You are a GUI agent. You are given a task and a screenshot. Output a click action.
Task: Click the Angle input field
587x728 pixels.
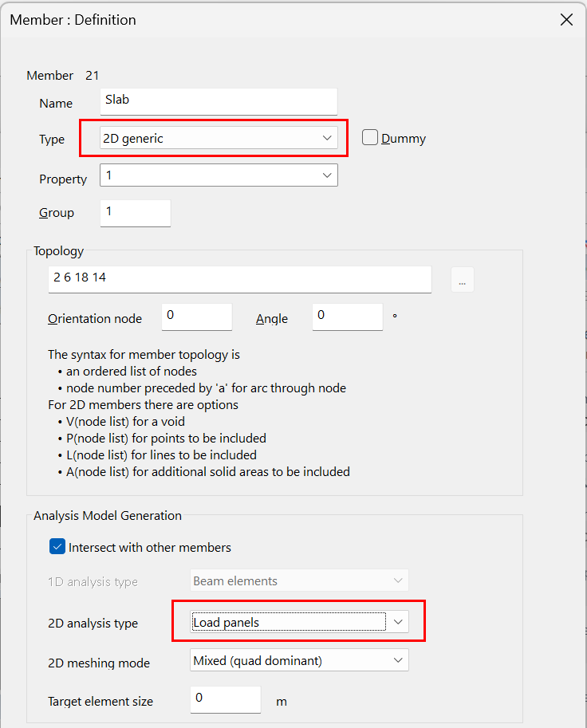[348, 317]
